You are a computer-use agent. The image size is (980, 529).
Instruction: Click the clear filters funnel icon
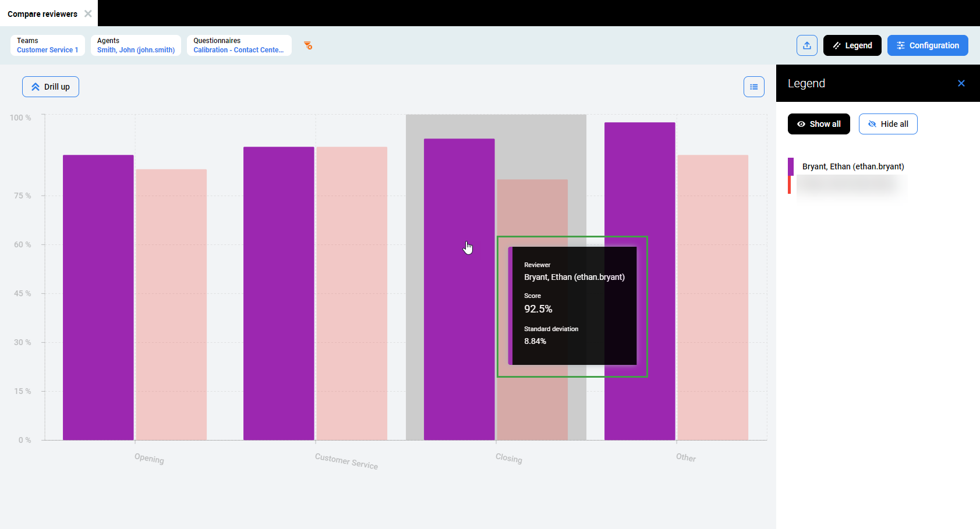pos(308,45)
